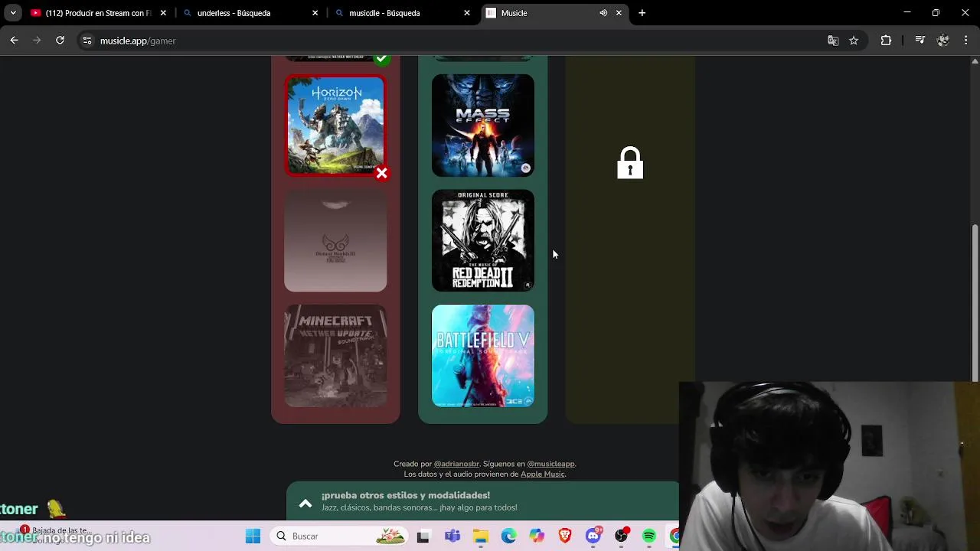
Task: Open File Explorer from the taskbar
Action: point(480,536)
